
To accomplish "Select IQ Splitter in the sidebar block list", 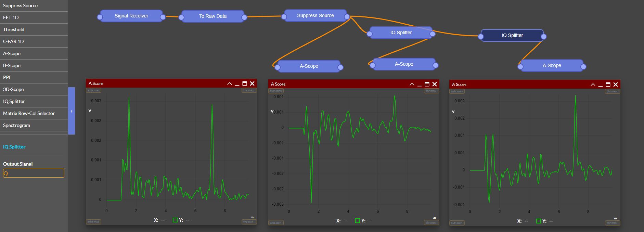I will click(34, 101).
